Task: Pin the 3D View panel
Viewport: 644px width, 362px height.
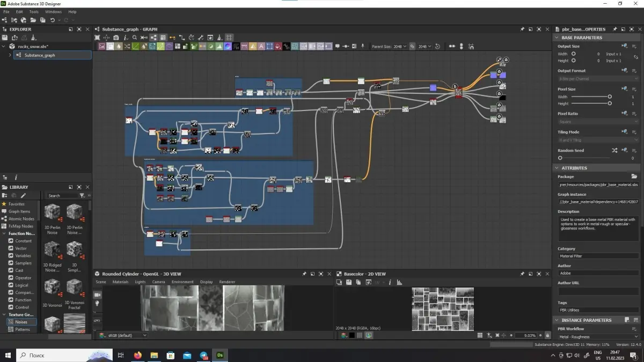Action: (304, 274)
